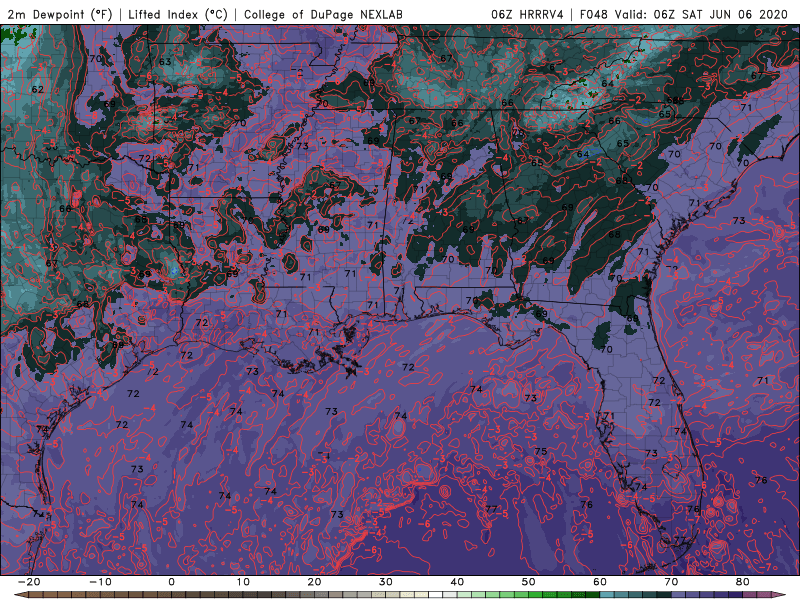Click the 10 label on the color scale
The image size is (800, 600).
pos(243,582)
